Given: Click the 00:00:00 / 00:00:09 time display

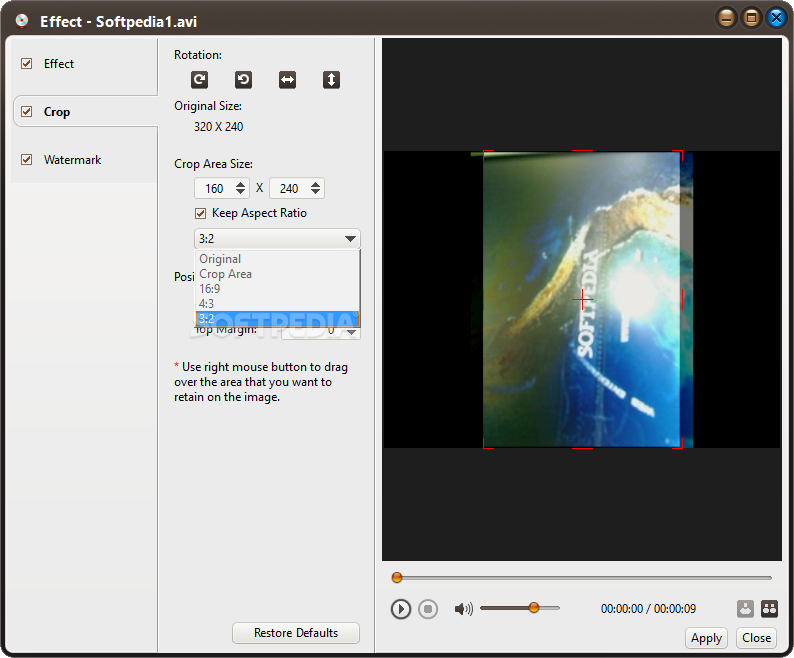Looking at the screenshot, I should coord(648,608).
